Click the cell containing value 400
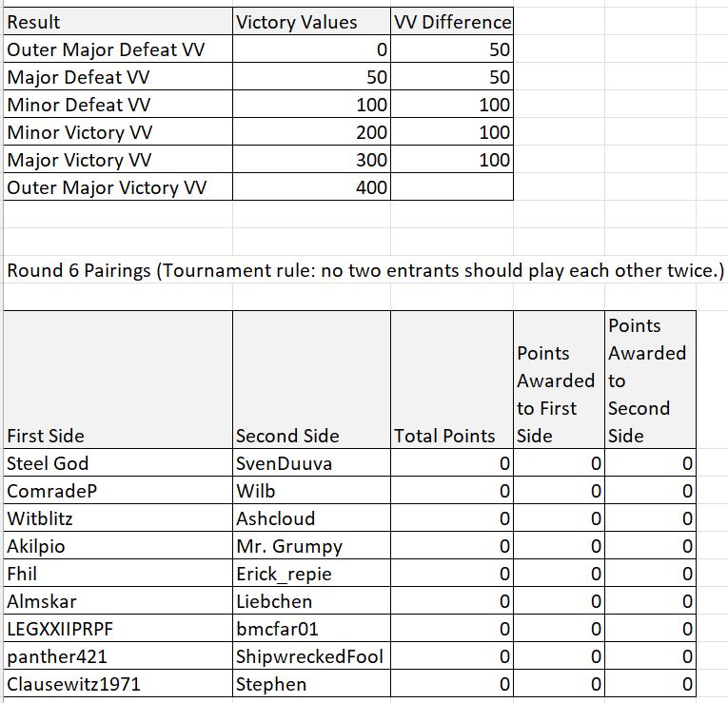This screenshot has height=703, width=728. point(310,187)
